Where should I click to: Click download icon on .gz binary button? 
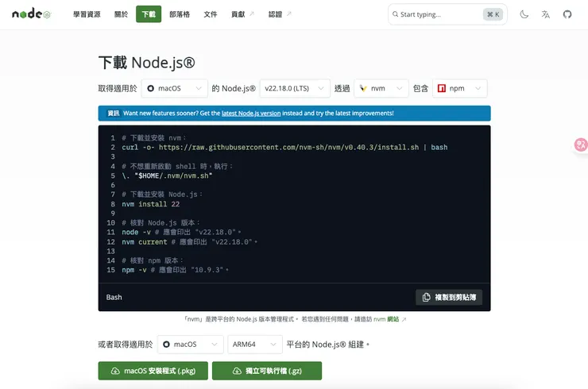coord(237,371)
